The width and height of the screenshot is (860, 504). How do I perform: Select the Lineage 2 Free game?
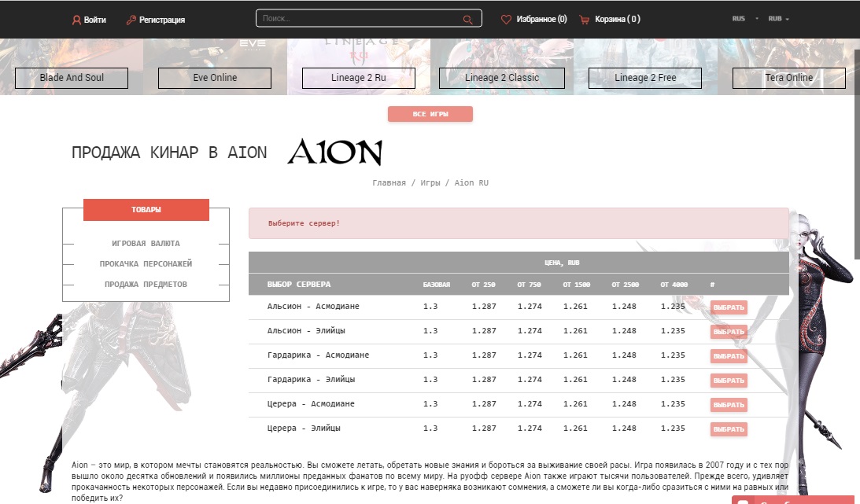pos(645,78)
